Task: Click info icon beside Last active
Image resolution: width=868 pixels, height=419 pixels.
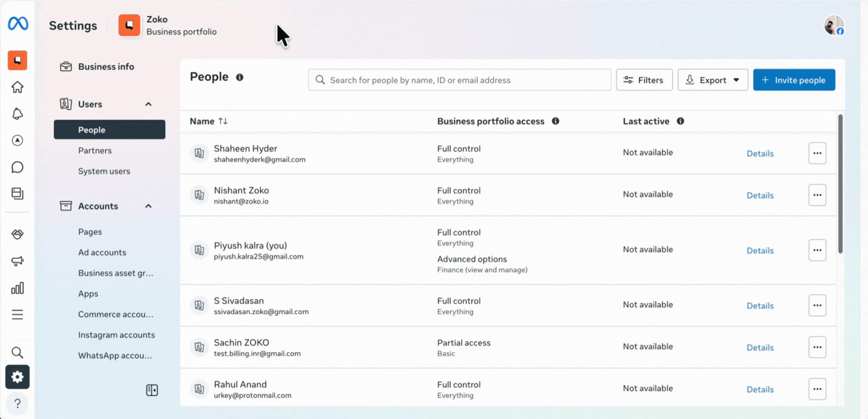Action: (x=681, y=121)
